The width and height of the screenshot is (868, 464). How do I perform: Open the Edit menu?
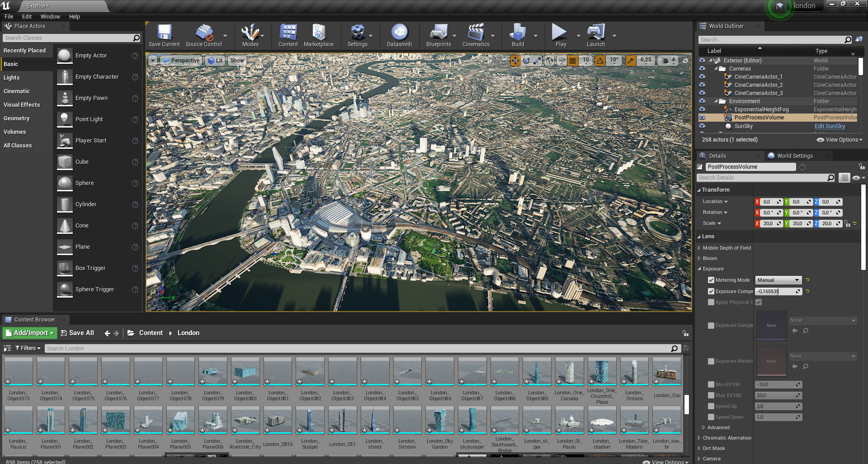tap(27, 17)
